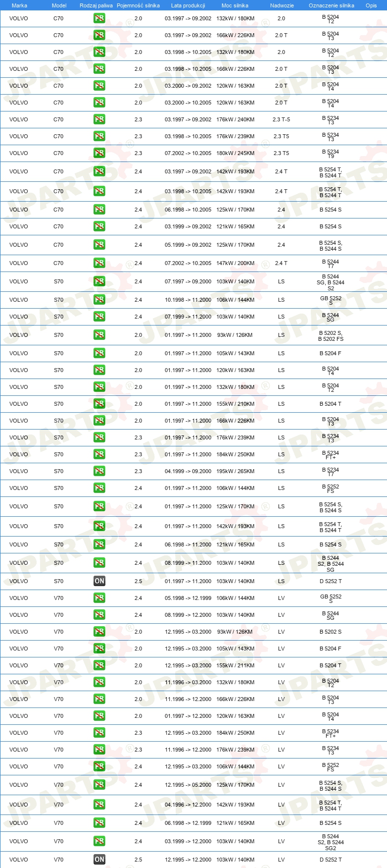Select the Pojemność silnika column header
The width and height of the screenshot is (387, 868).
138,5
